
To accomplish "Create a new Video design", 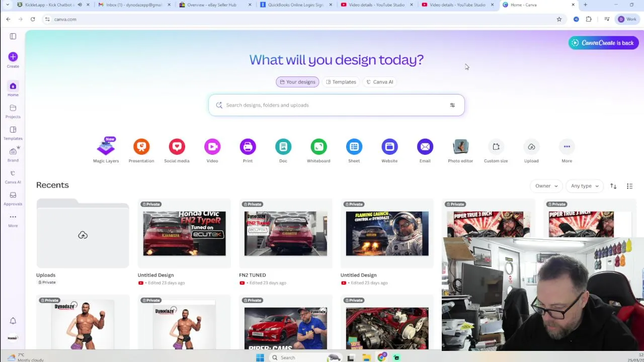I will coord(212,150).
